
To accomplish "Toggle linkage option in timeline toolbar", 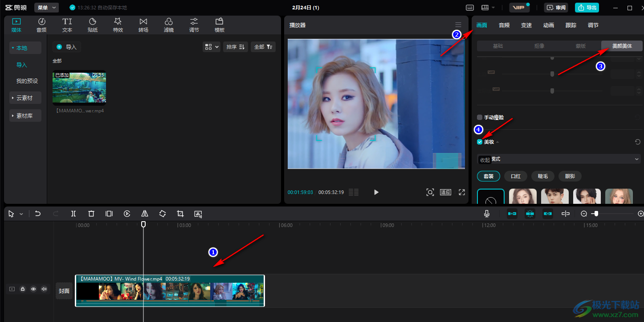I will point(548,214).
